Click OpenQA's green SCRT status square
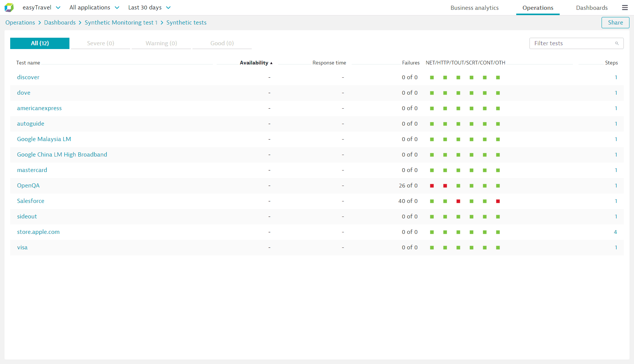This screenshot has height=364, width=634. coord(472,186)
